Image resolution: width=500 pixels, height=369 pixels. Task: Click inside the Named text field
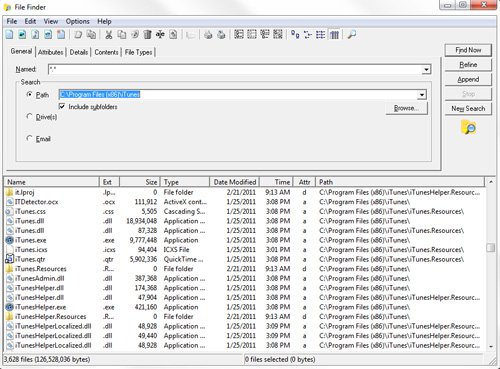tap(235, 69)
